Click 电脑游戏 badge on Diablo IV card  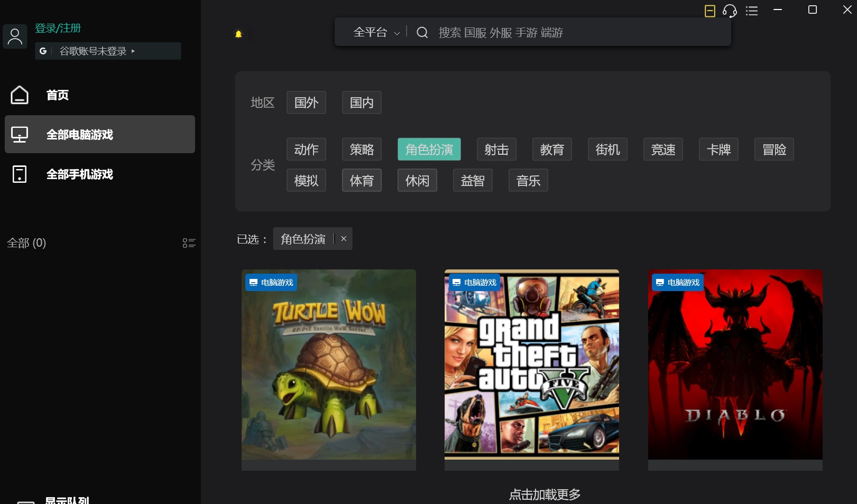(x=678, y=283)
